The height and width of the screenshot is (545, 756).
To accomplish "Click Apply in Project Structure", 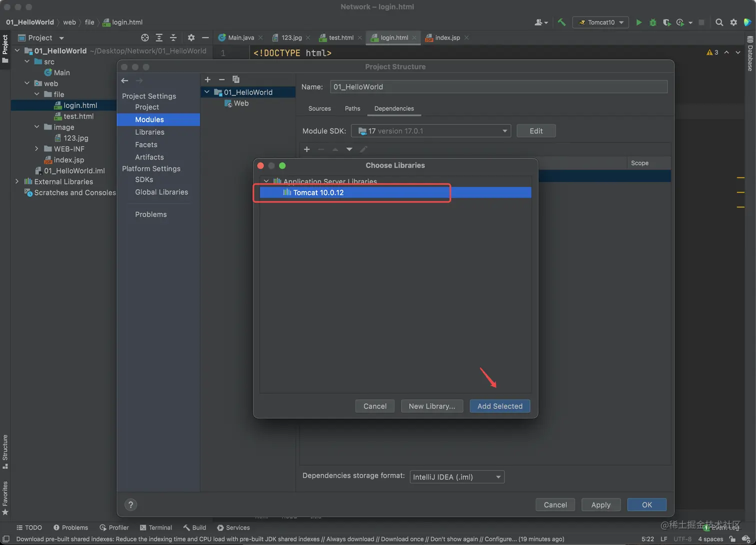I will tap(601, 504).
